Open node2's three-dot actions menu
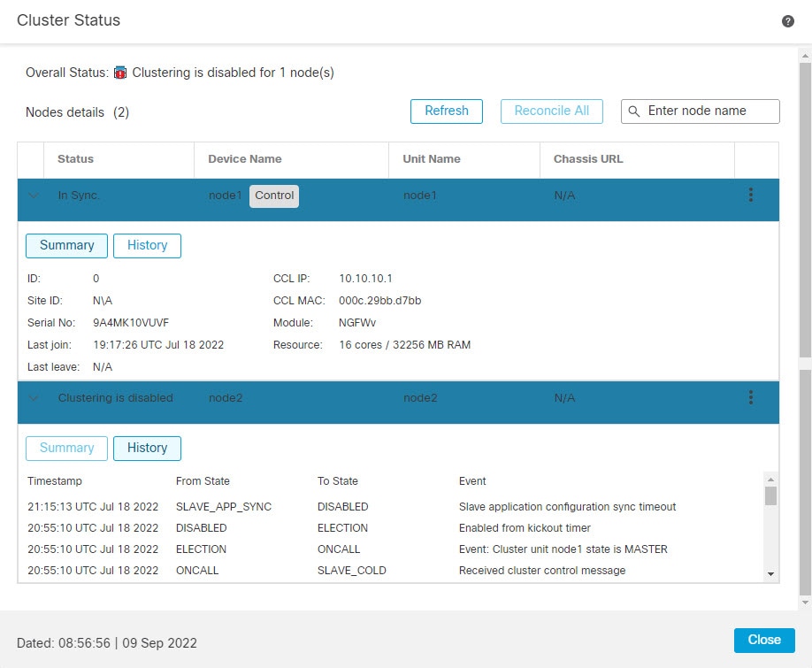812x668 pixels. pyautogui.click(x=750, y=397)
